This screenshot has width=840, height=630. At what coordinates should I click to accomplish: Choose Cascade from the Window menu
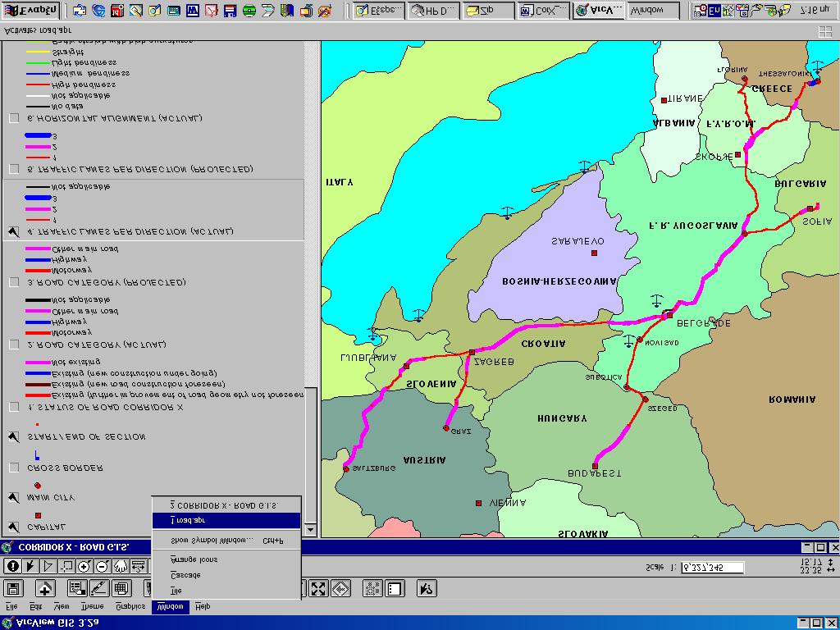pos(226,575)
